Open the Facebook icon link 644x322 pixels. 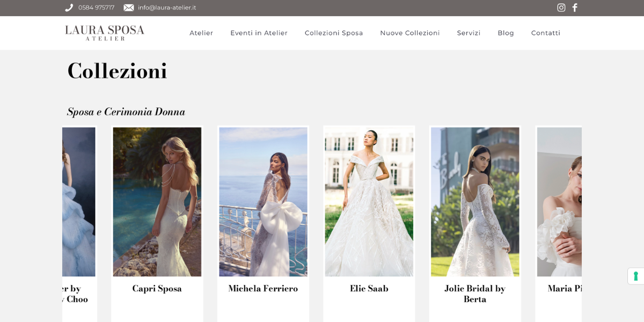[575, 8]
